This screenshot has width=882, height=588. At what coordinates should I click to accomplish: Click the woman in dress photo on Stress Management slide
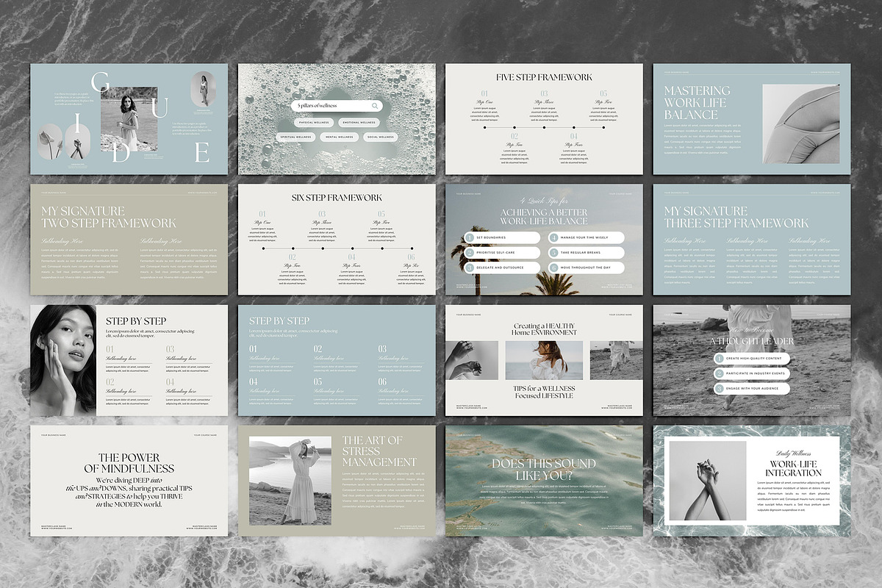pyautogui.click(x=290, y=481)
